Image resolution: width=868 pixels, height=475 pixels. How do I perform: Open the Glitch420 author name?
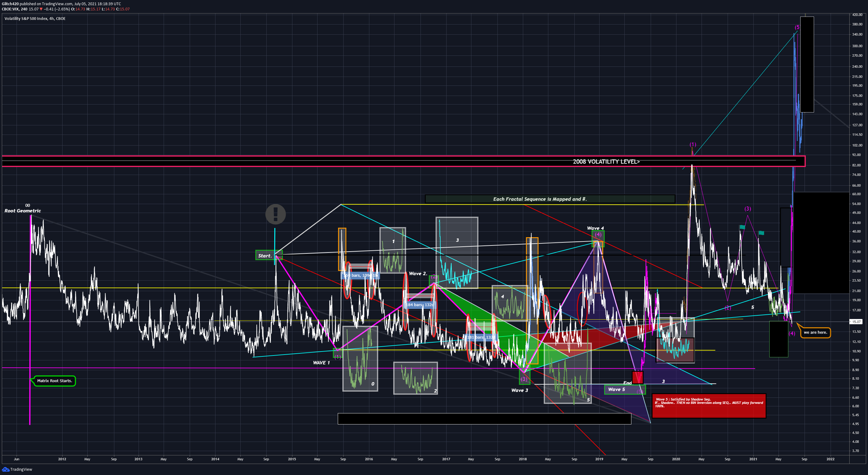[10, 4]
